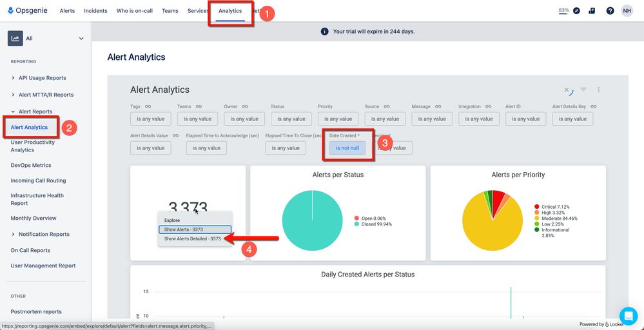The width and height of the screenshot is (644, 330).
Task: Open Integration filter value dropdown
Action: [479, 119]
